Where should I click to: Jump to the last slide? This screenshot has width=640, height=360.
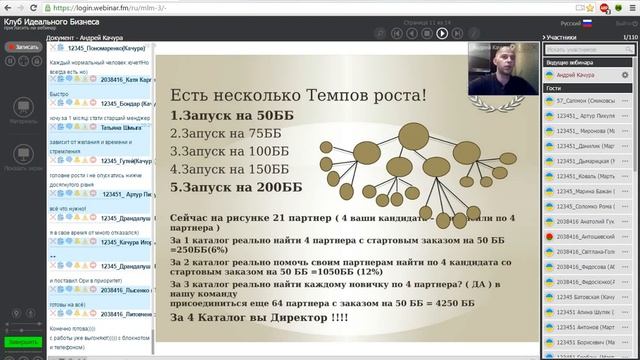(x=458, y=33)
